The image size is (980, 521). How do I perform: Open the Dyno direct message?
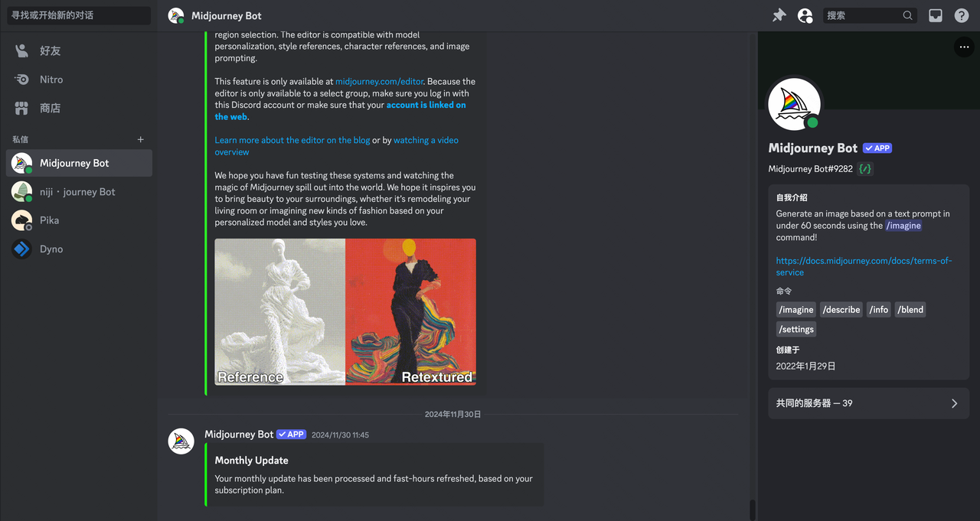pyautogui.click(x=79, y=249)
